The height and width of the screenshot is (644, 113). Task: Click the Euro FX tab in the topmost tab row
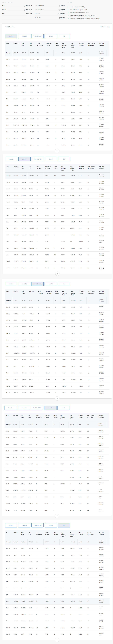pyautogui.click(x=51, y=36)
